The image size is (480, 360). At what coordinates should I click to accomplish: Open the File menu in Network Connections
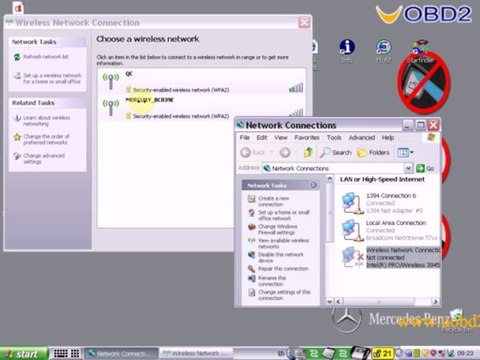click(244, 137)
